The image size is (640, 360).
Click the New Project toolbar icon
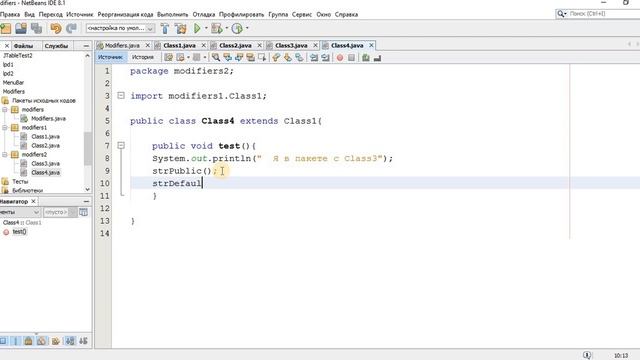6,28
